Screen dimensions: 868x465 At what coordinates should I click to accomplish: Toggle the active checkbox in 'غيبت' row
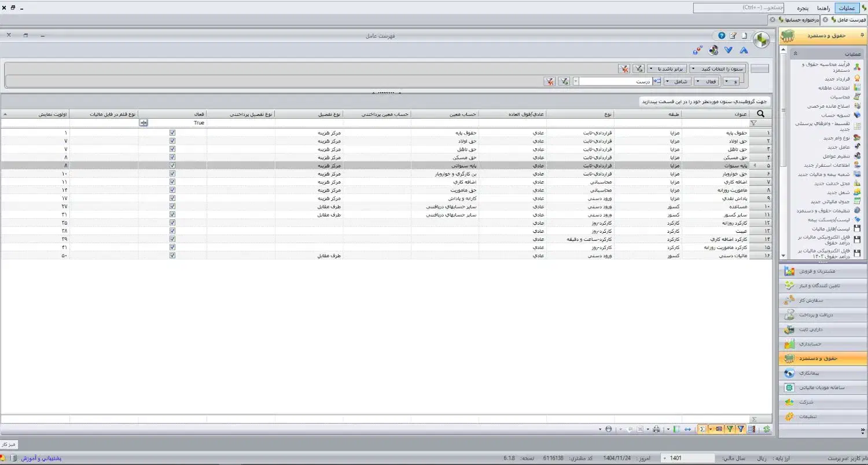pyautogui.click(x=172, y=230)
